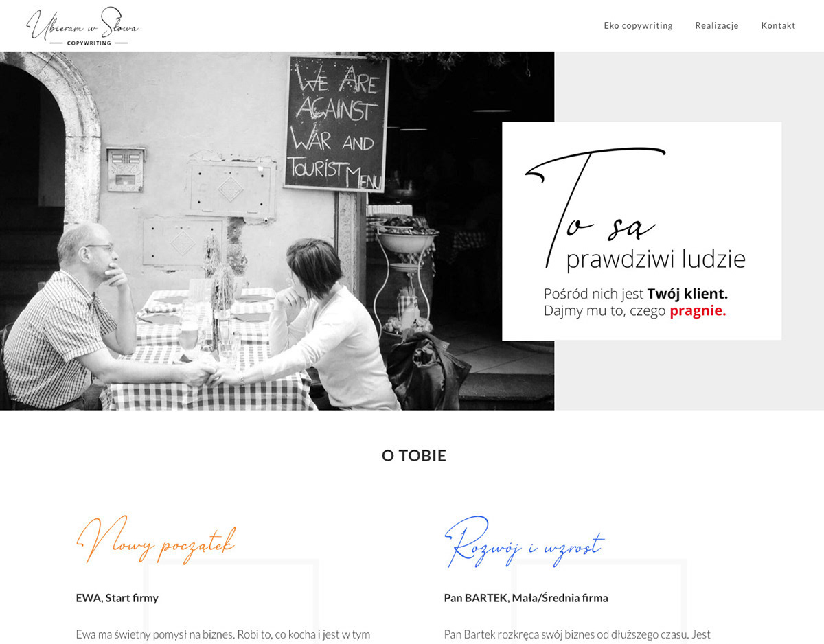Image resolution: width=824 pixels, height=644 pixels.
Task: Click the Ubieram w Słowa logo
Action: 82,26
